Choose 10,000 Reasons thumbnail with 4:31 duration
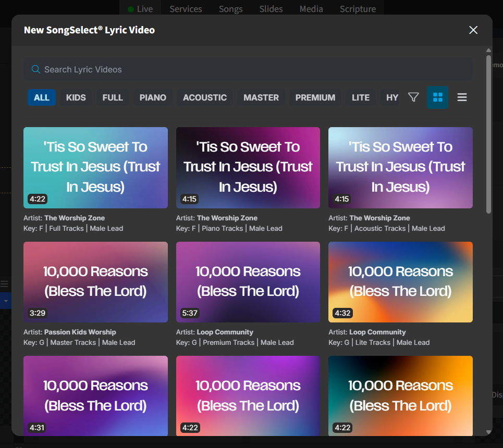Viewport: 503px width, 448px height. (95, 396)
